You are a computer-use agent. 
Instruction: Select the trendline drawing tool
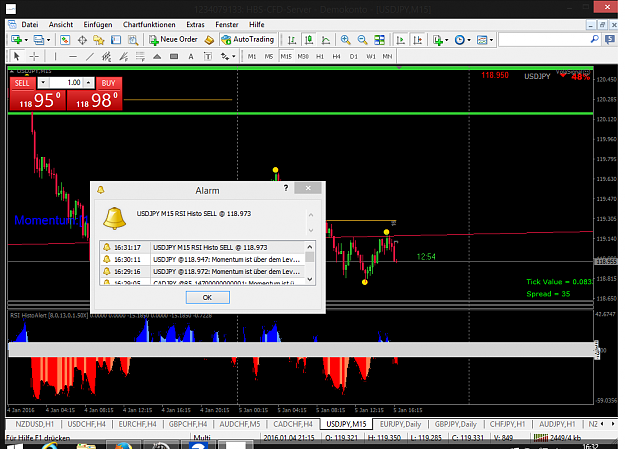[x=90, y=57]
